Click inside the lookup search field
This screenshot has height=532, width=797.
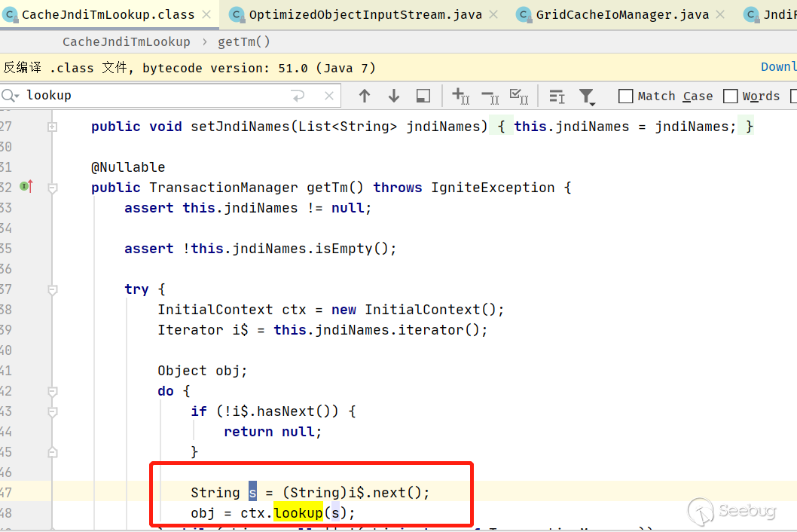(x=151, y=96)
